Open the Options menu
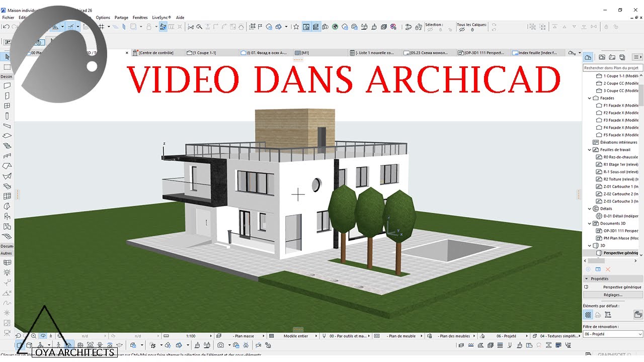Viewport: 644px width, 362px height. point(103,18)
